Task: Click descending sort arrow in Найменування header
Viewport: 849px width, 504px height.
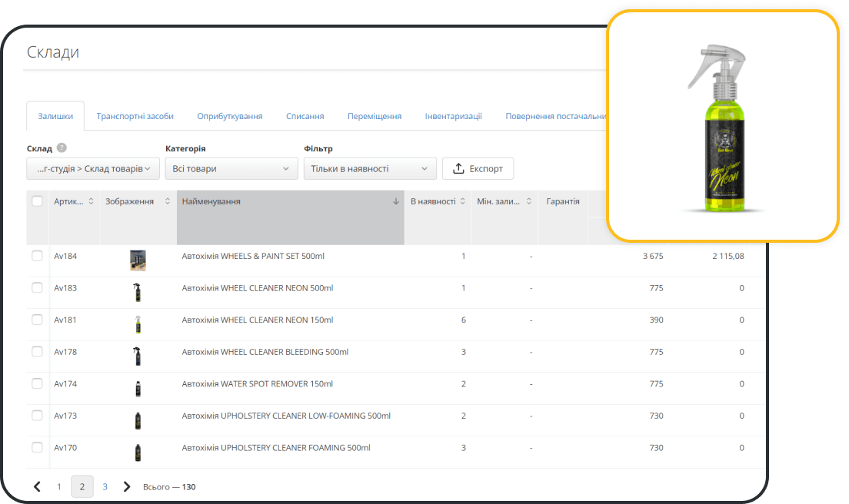Action: tap(396, 202)
